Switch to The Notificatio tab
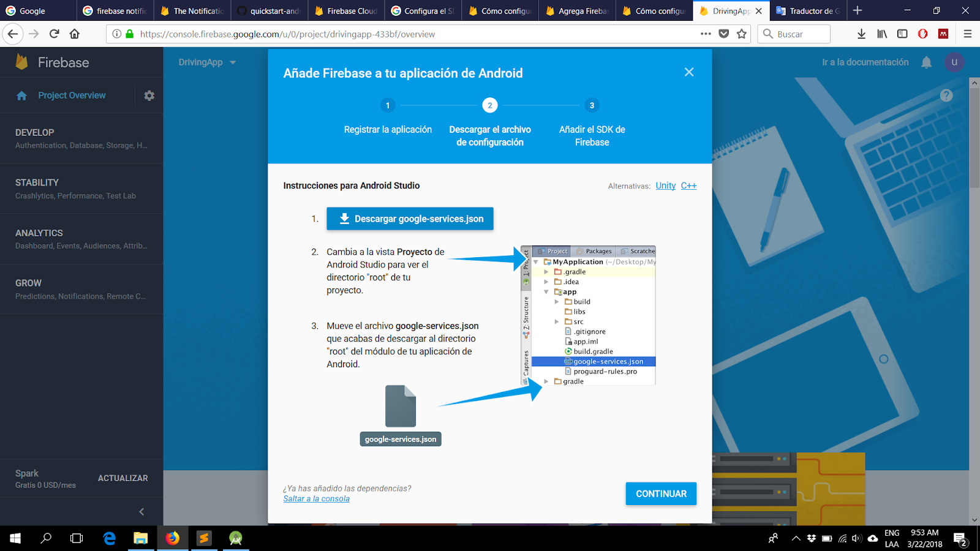 point(193,10)
